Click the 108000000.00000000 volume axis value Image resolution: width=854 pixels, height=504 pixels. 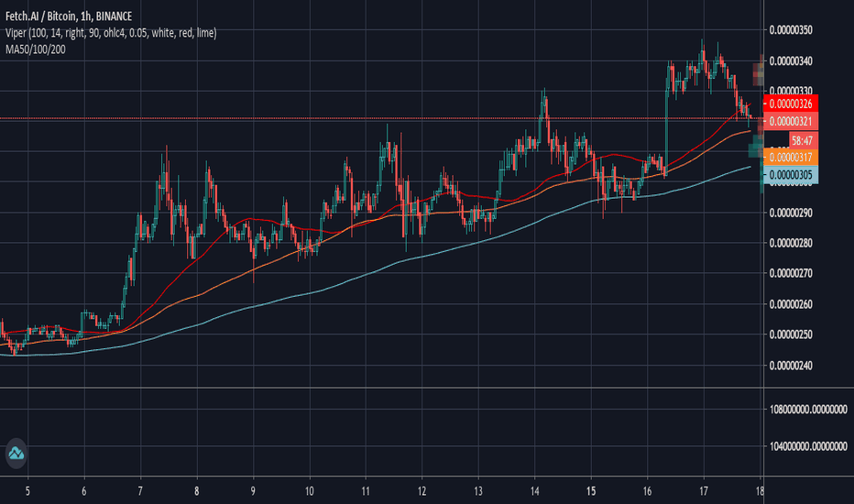[808, 410]
